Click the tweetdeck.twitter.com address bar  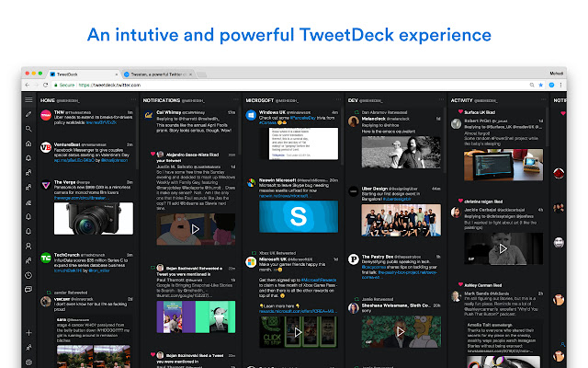(x=292, y=85)
